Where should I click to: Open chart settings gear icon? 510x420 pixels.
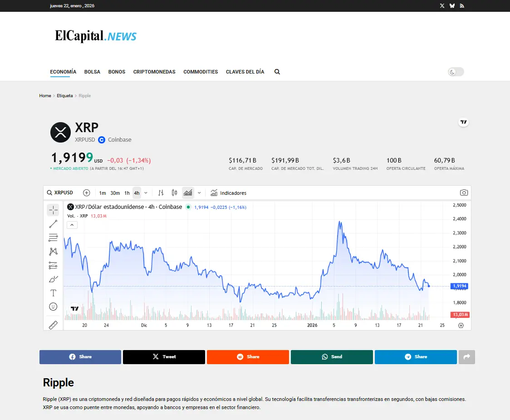[461, 326]
